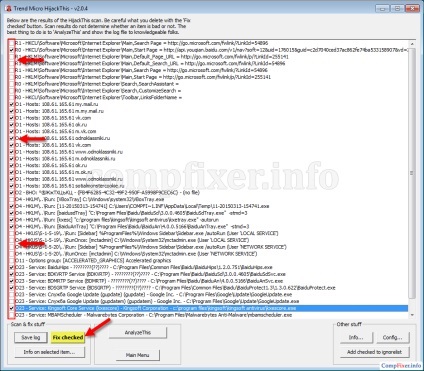This screenshot has height=371, width=424.
Task: Save the scan log
Action: tap(30, 337)
